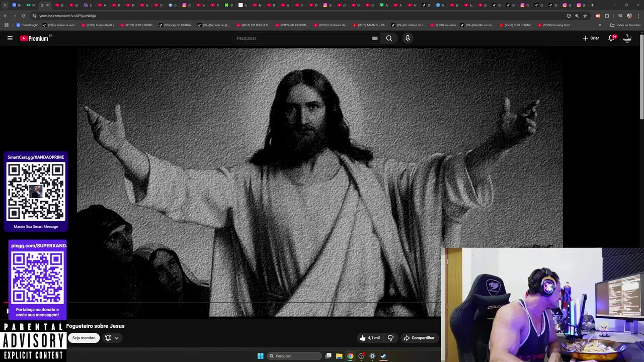Click the Criar button
This screenshot has height=362, width=644.
coord(591,38)
